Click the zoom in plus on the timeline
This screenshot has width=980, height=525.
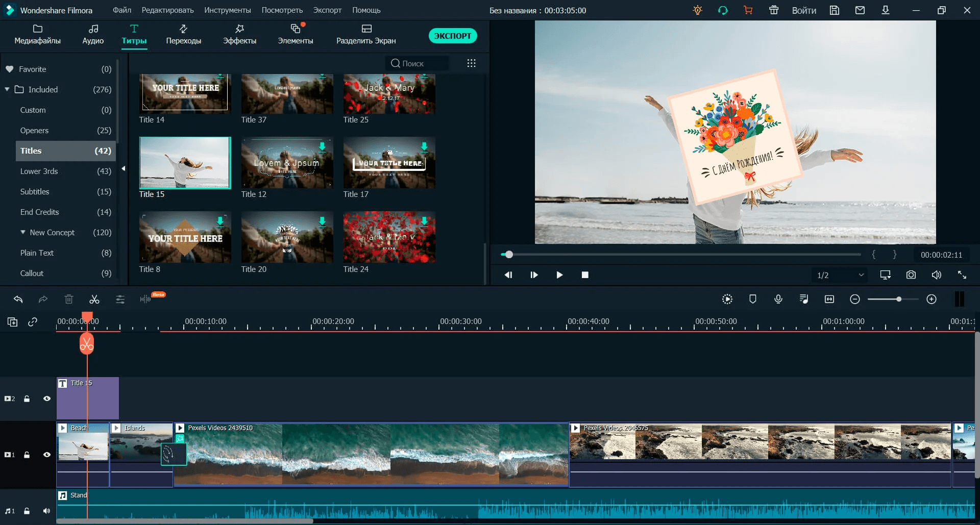click(931, 299)
